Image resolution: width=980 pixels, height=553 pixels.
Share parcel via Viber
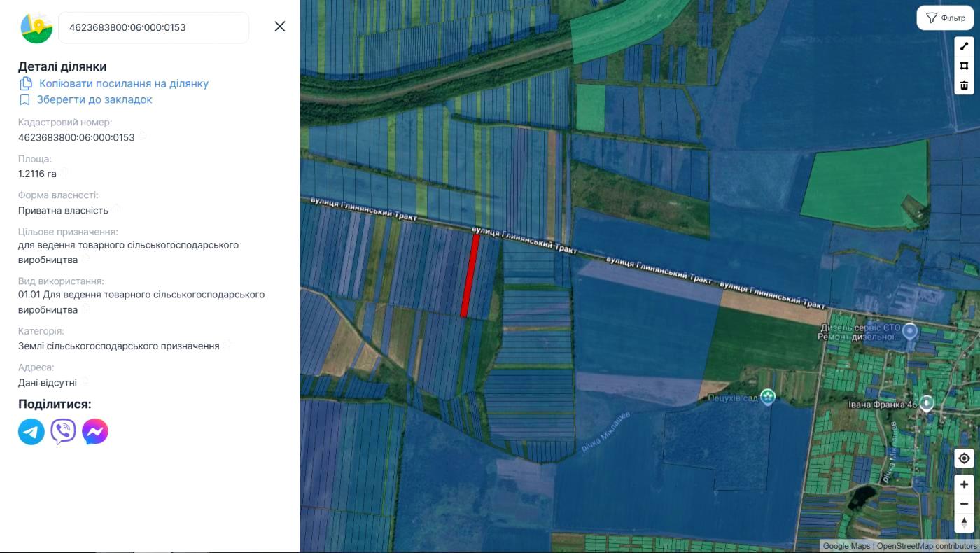pyautogui.click(x=63, y=432)
